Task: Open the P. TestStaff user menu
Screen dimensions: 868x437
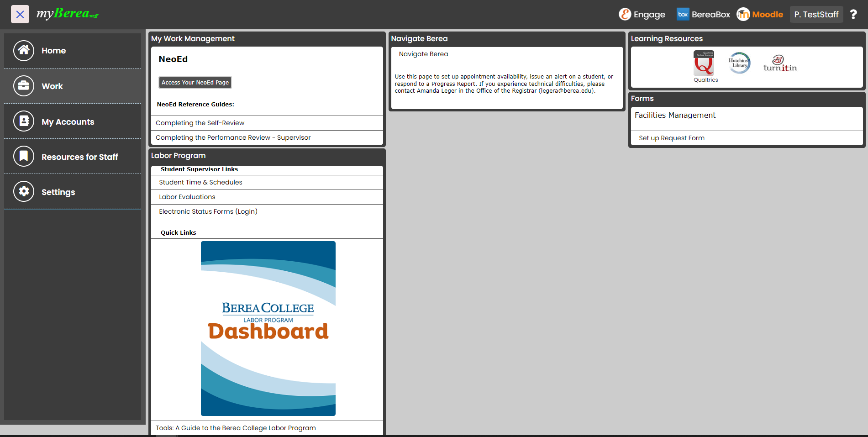Action: coord(816,15)
